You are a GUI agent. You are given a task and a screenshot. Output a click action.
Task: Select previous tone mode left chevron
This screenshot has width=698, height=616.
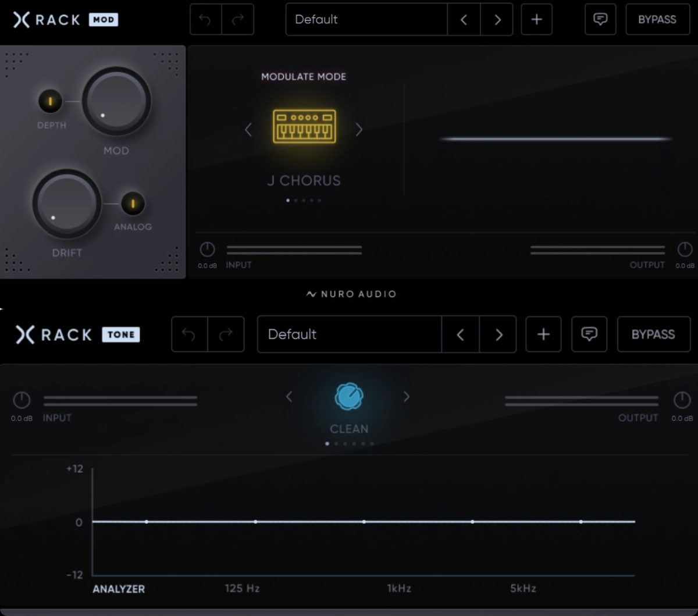[289, 397]
